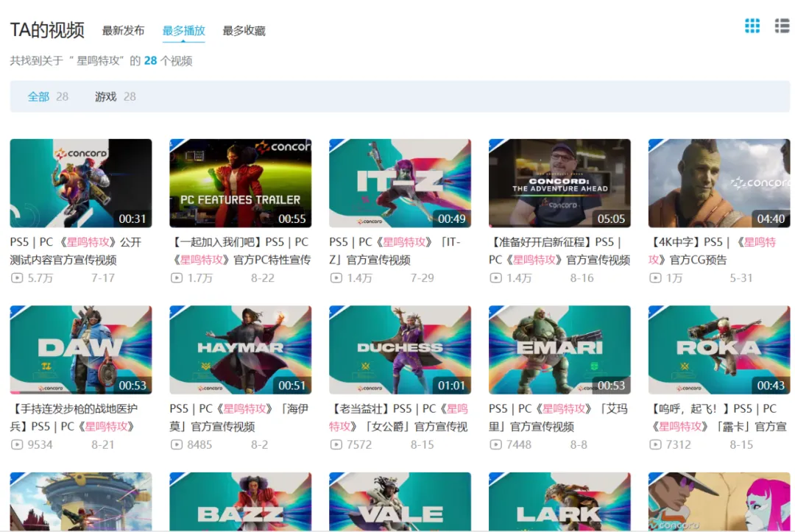Screen dimensions: 795x532
Task: Click title 「海伊莫」官方宣传视频
Action: tap(239, 417)
